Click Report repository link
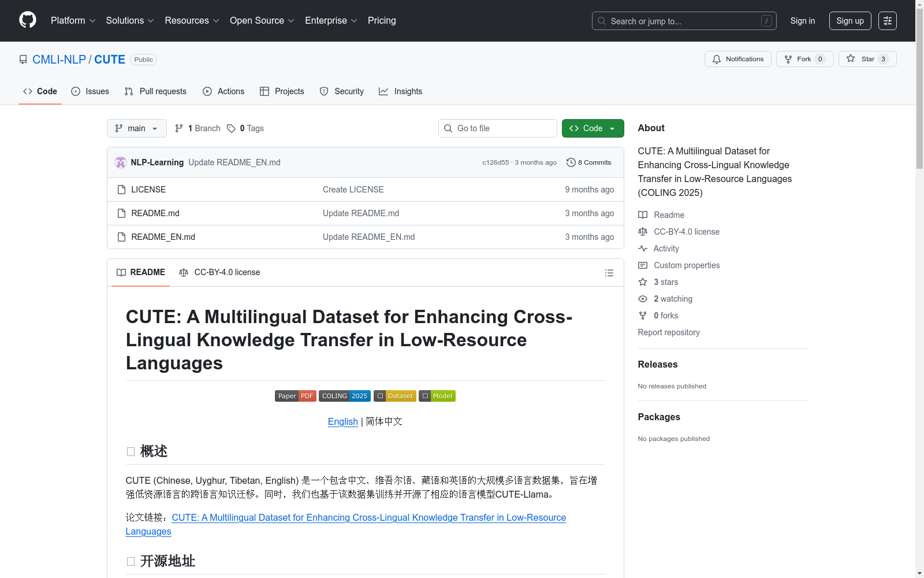924x578 pixels. click(669, 332)
